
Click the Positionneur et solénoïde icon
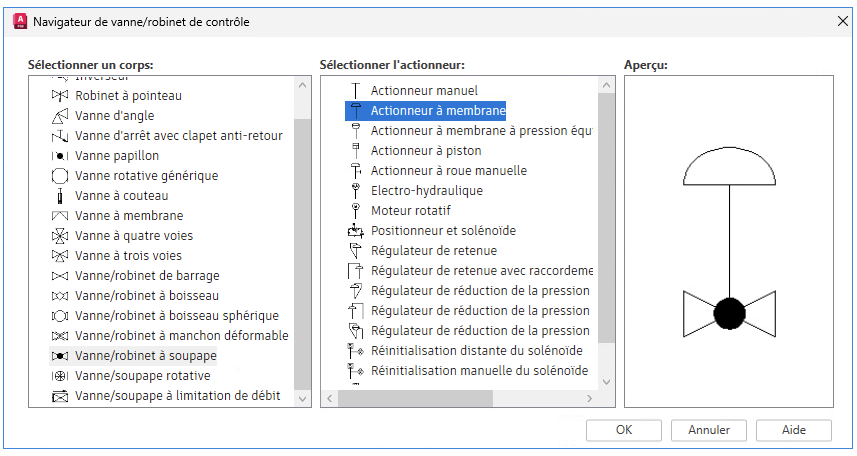[x=355, y=231]
